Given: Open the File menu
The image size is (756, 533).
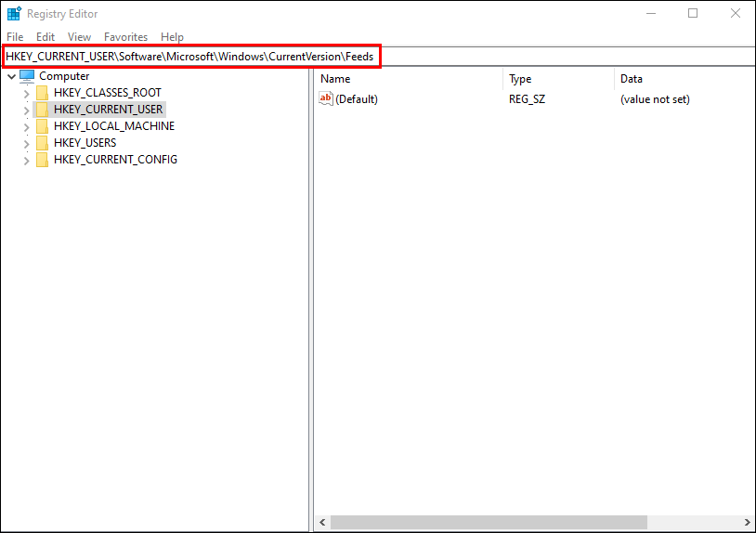Looking at the screenshot, I should [x=15, y=37].
